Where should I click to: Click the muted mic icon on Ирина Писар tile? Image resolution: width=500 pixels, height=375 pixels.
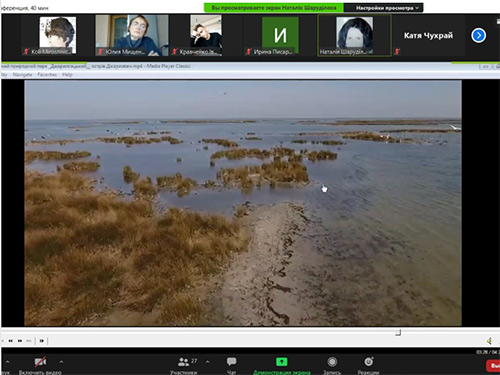coord(248,52)
